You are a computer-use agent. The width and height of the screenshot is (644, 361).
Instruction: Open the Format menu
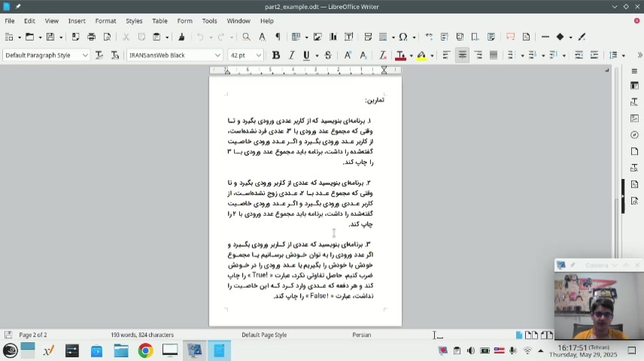pos(105,21)
